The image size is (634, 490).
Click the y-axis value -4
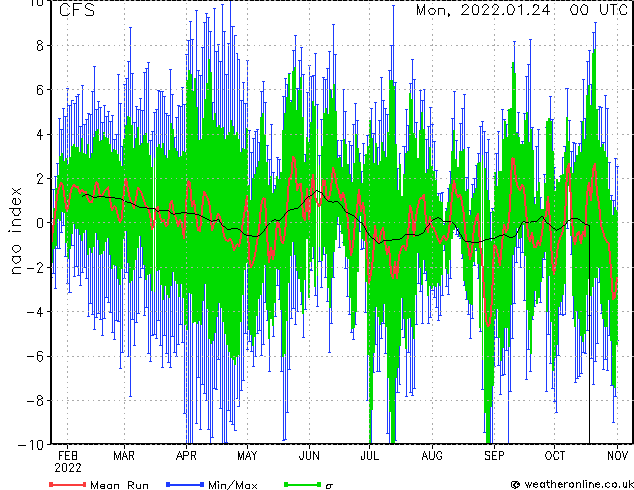pyautogui.click(x=35, y=312)
